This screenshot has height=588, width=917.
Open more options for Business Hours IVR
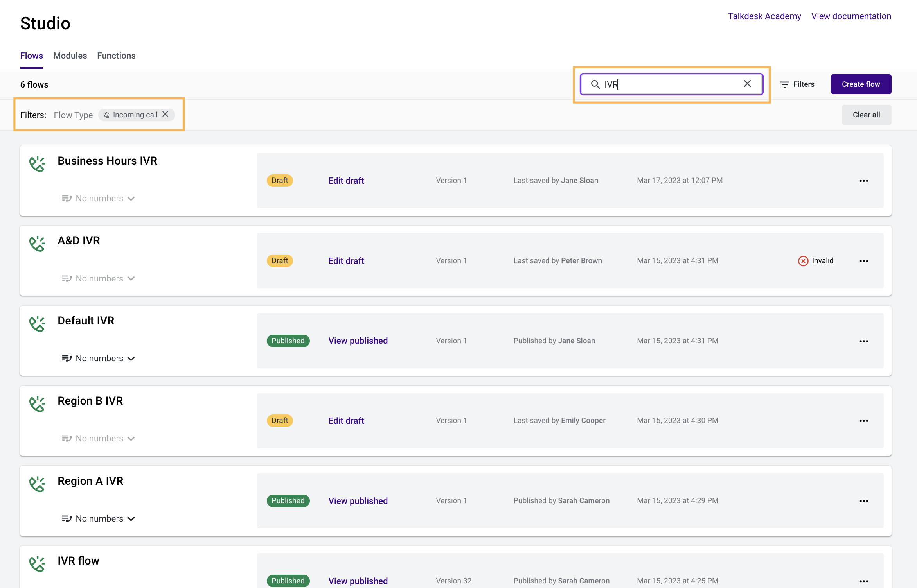[x=863, y=181]
